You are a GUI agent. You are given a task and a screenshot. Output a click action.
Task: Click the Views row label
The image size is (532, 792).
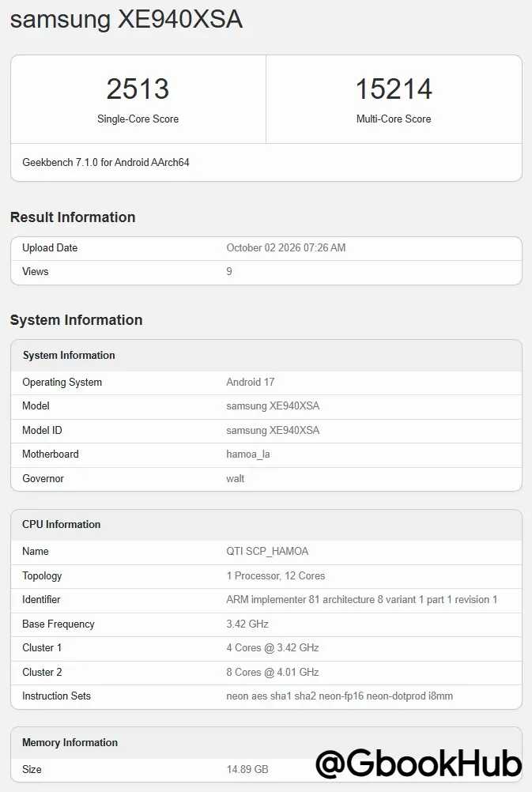pyautogui.click(x=36, y=271)
